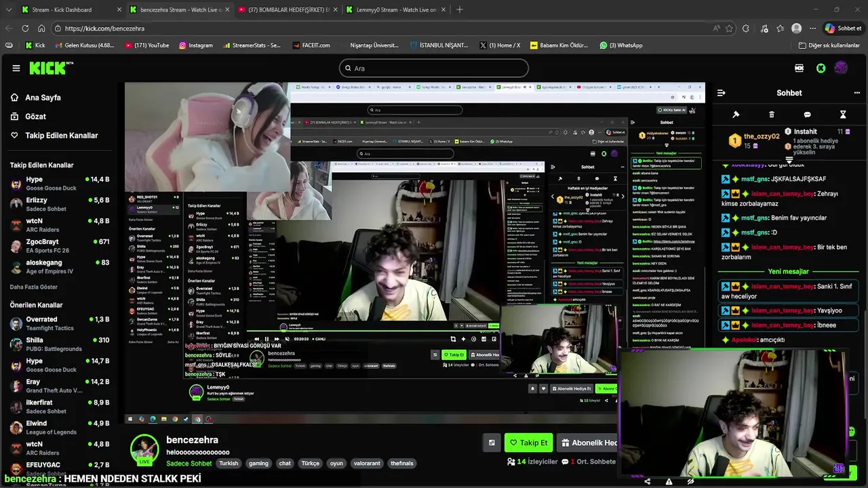This screenshot has height=488, width=868.
Task: Open Eray channel in sidebar
Action: pyautogui.click(x=60, y=386)
